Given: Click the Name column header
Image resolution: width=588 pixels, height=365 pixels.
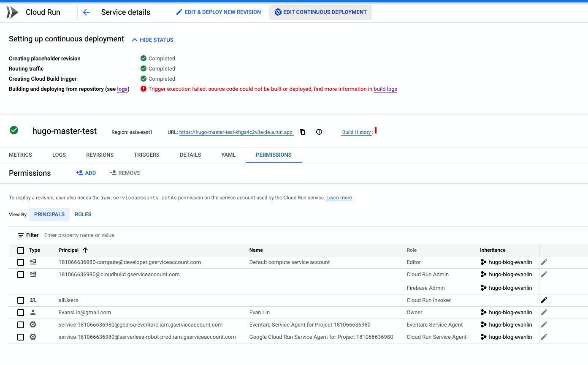Looking at the screenshot, I should click(256, 251).
